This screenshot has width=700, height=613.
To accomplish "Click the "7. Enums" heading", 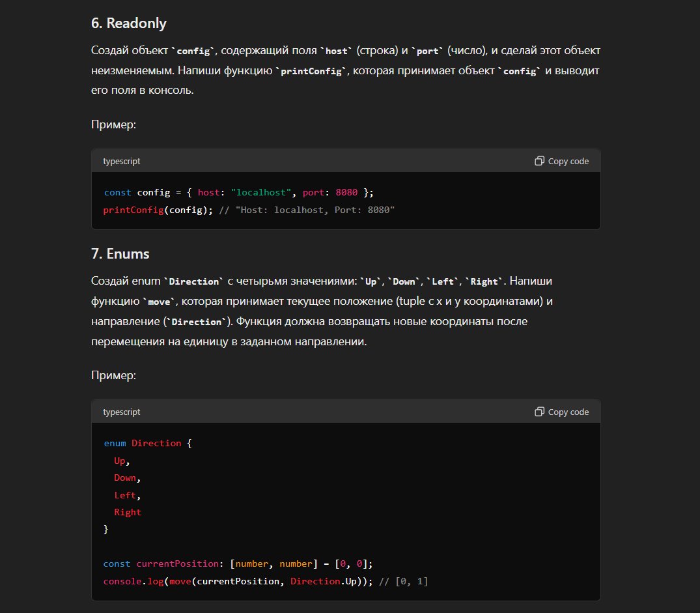I will pyautogui.click(x=120, y=253).
